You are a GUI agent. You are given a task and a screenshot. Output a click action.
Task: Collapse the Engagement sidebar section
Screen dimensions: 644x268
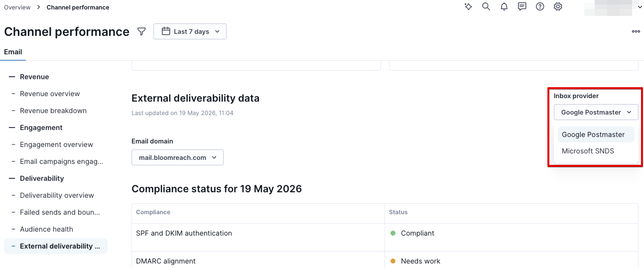[x=12, y=128]
